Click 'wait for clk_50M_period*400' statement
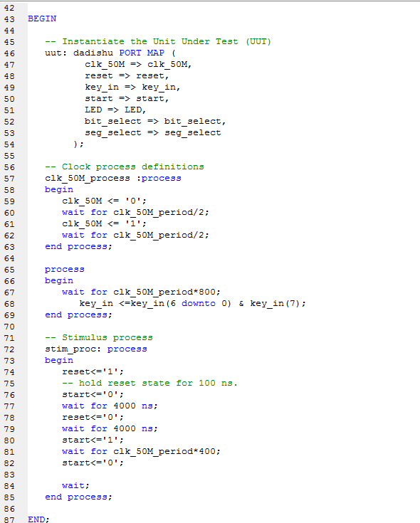 coord(141,452)
